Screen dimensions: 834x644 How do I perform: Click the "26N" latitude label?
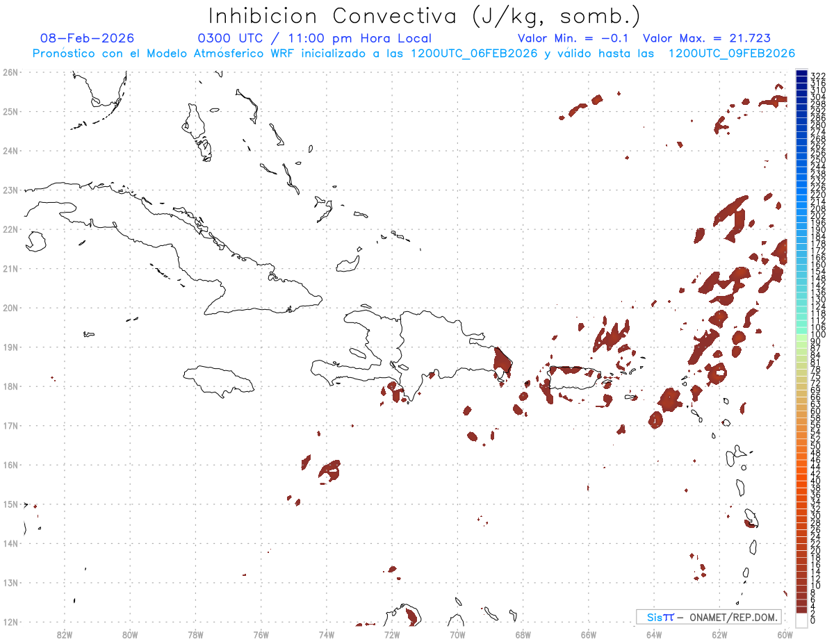tap(10, 72)
